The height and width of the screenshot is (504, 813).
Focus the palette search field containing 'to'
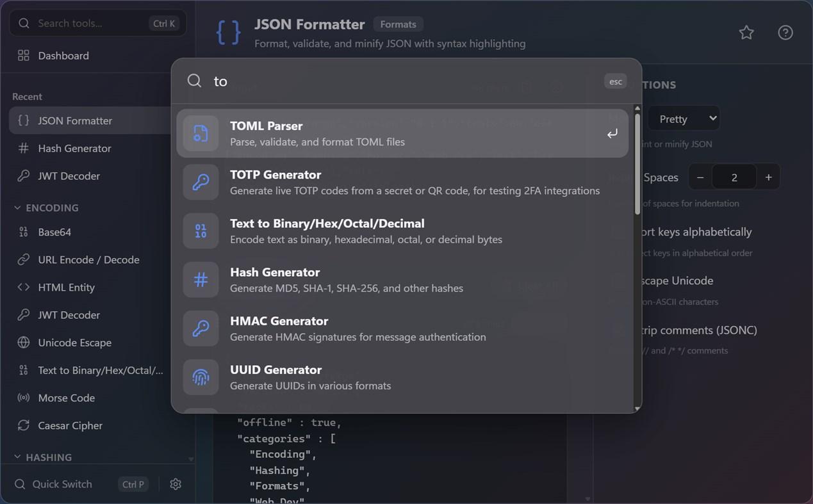coord(404,81)
